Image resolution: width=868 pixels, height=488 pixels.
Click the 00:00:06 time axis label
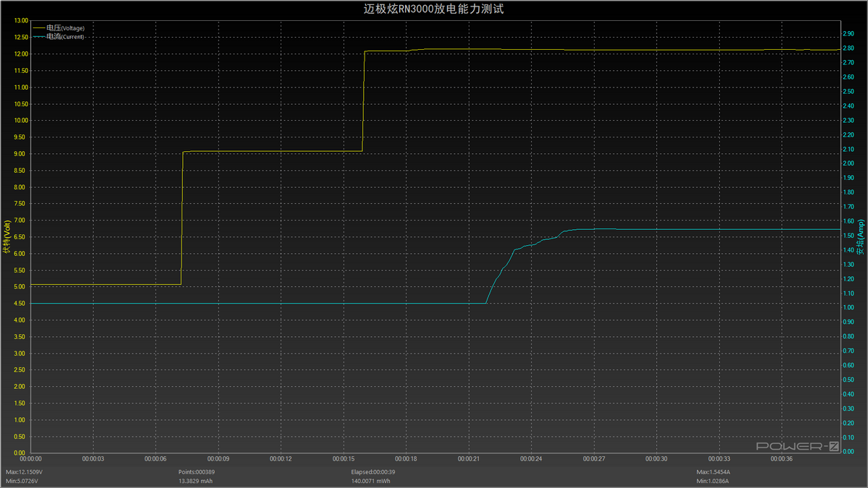(156, 459)
